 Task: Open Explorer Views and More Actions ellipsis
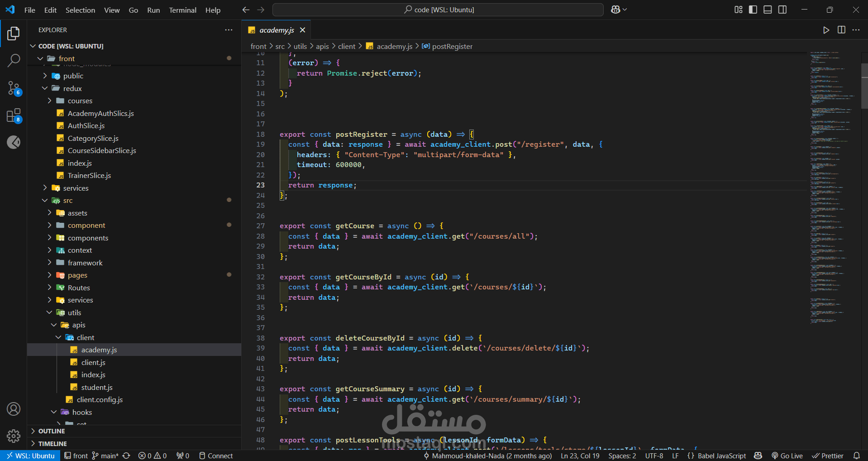pos(229,30)
